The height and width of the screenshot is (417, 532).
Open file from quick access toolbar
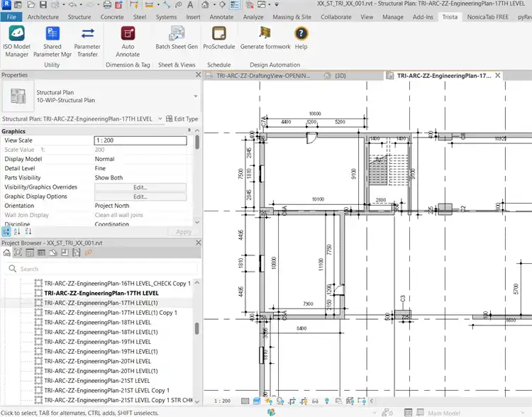pyautogui.click(x=31, y=5)
